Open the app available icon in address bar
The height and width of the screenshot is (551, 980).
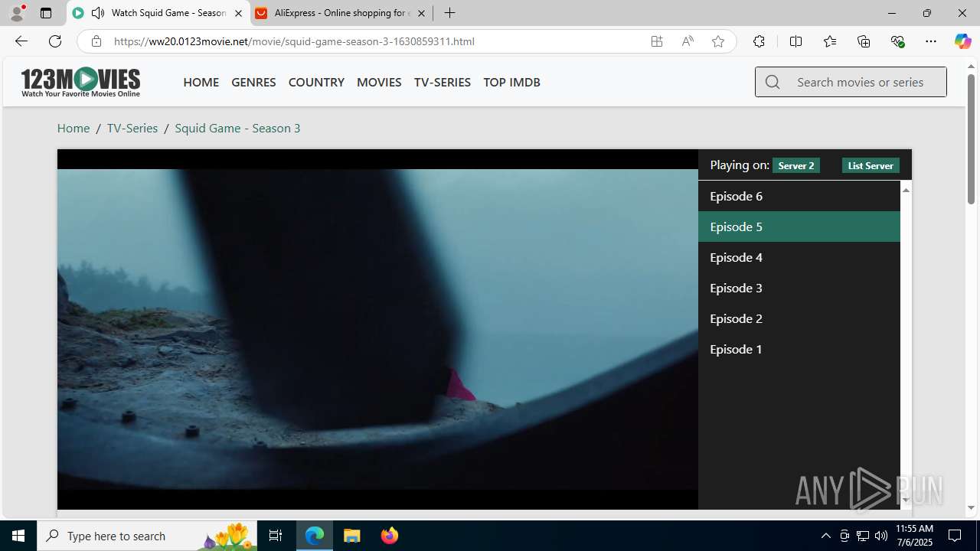pyautogui.click(x=657, y=41)
